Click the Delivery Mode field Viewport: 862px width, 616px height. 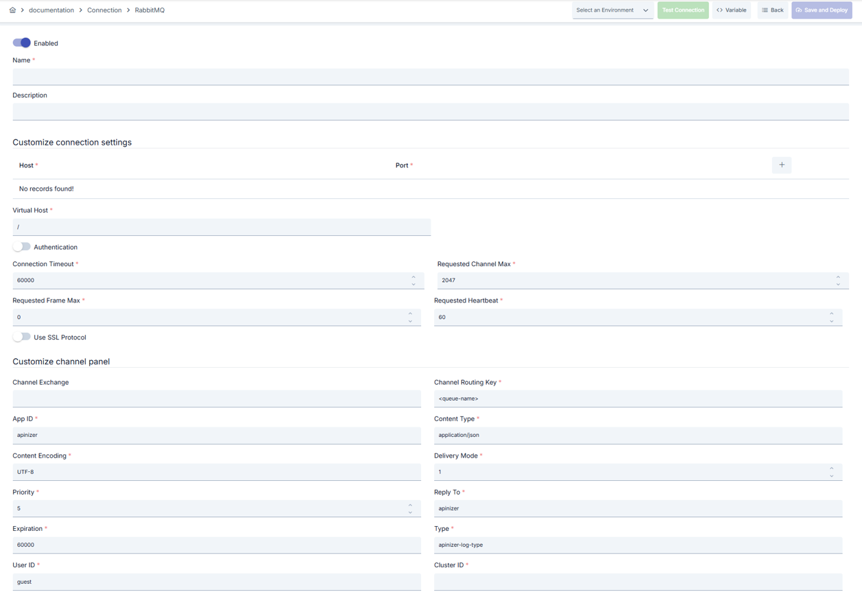coord(638,472)
